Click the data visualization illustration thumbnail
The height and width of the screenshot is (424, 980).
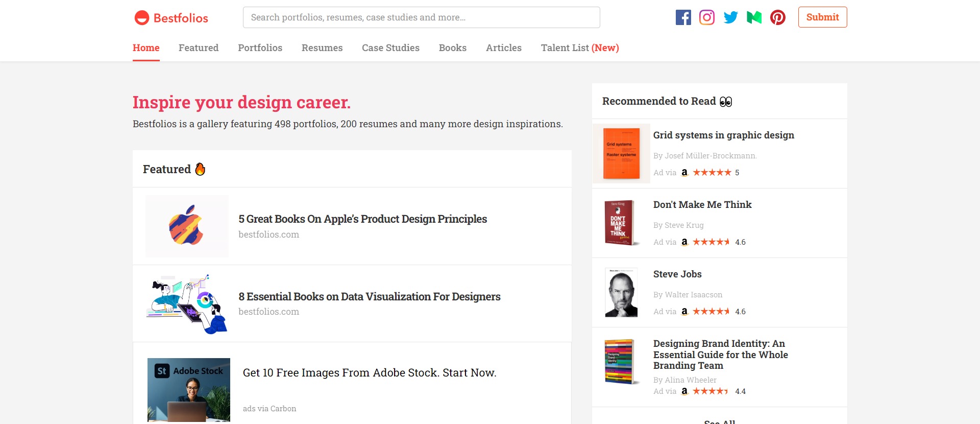pos(187,304)
